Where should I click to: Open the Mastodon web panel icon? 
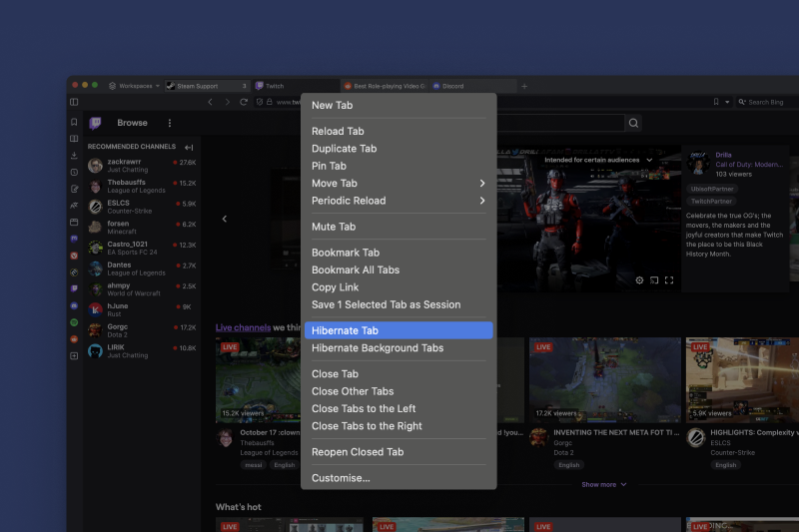click(x=74, y=239)
